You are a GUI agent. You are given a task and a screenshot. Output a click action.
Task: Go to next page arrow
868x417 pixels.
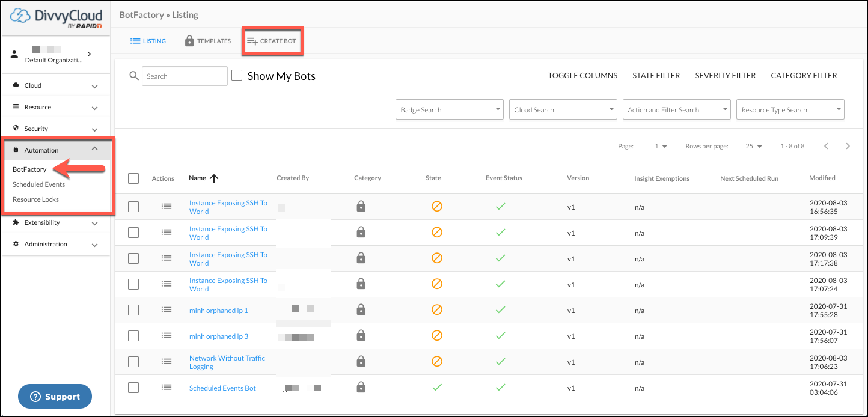[x=848, y=146]
